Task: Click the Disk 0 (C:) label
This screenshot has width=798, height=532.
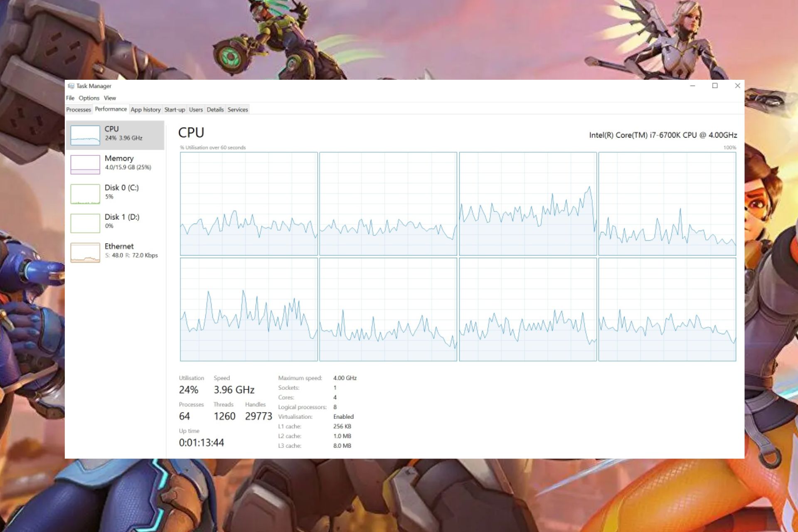Action: (122, 188)
